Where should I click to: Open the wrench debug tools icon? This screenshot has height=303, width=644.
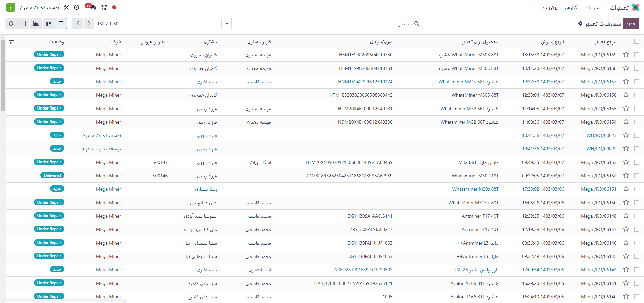(66, 7)
